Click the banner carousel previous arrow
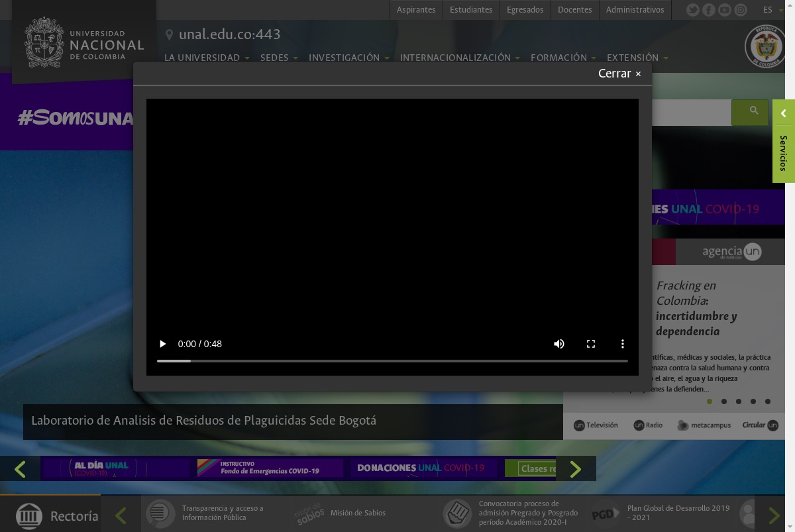 click(x=20, y=469)
